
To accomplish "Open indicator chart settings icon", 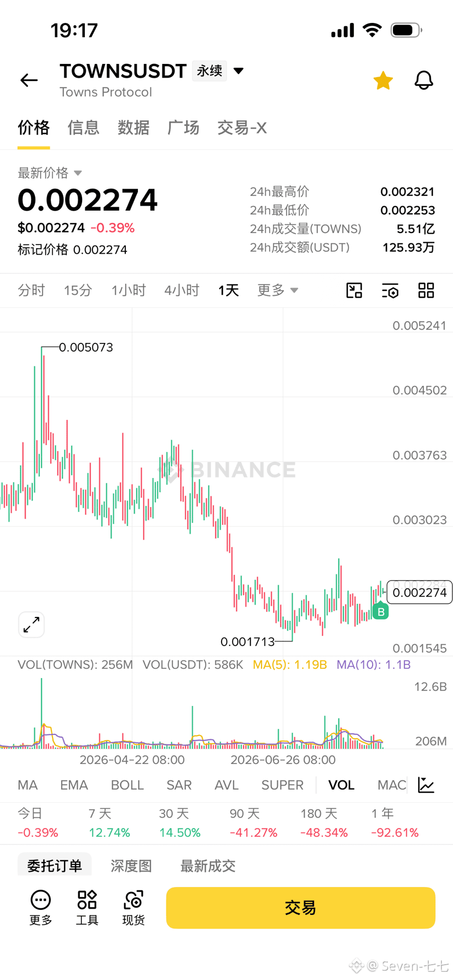I will [426, 785].
